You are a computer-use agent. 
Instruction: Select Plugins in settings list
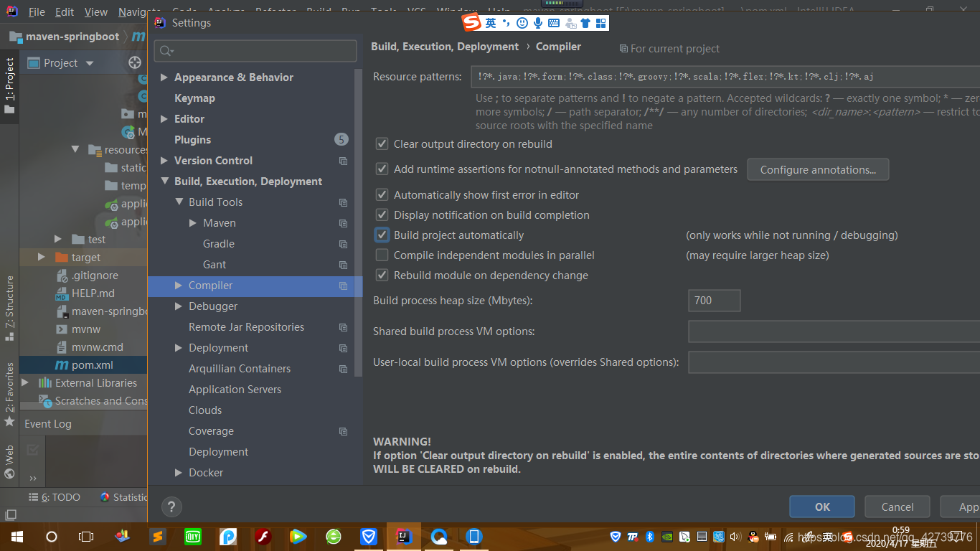click(x=192, y=140)
